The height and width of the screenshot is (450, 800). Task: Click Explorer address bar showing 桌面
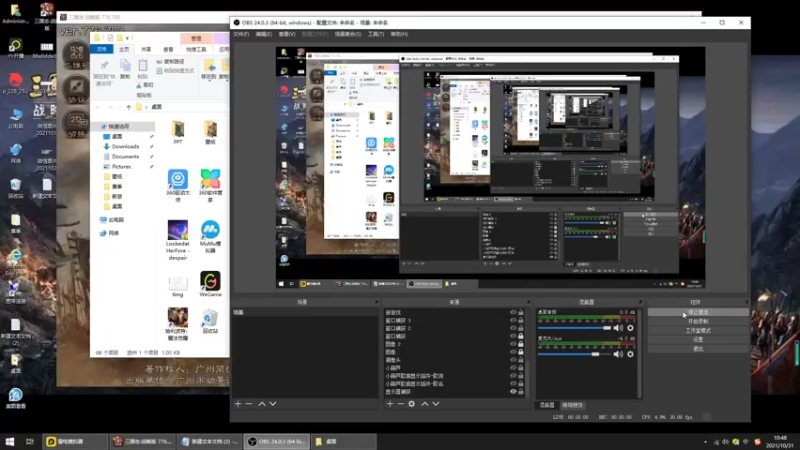pyautogui.click(x=182, y=107)
